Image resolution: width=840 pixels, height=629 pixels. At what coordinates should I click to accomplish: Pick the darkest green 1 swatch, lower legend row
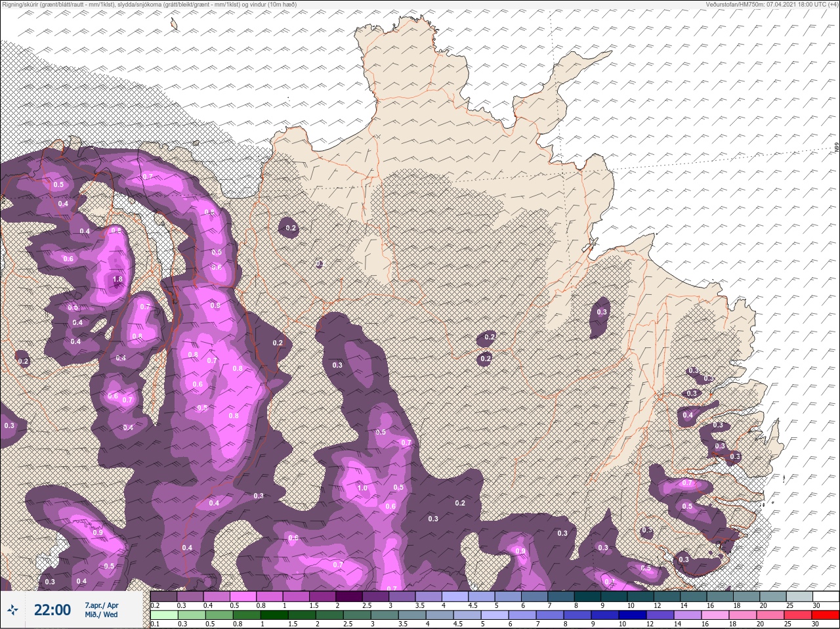coord(274,615)
